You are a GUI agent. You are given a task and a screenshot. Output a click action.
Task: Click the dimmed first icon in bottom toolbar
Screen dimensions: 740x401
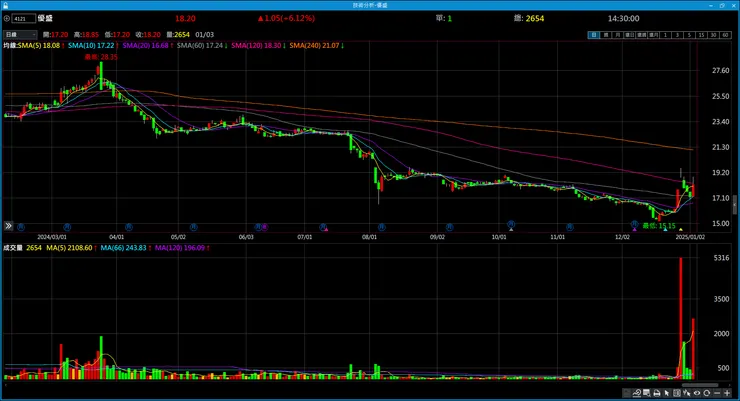tap(626, 393)
